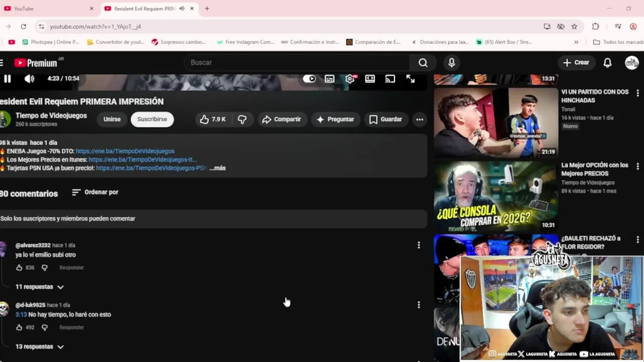Open options for VI UN PARTIDO video
This screenshot has height=362, width=644.
(637, 93)
